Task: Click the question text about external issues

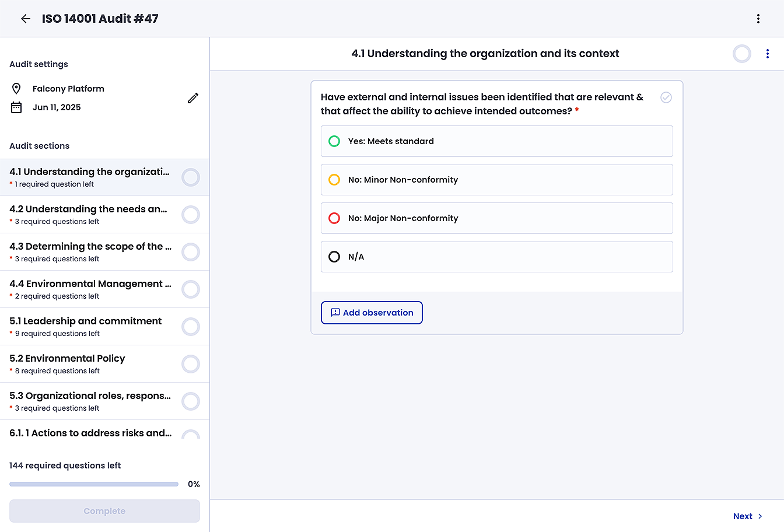Action: (x=482, y=104)
